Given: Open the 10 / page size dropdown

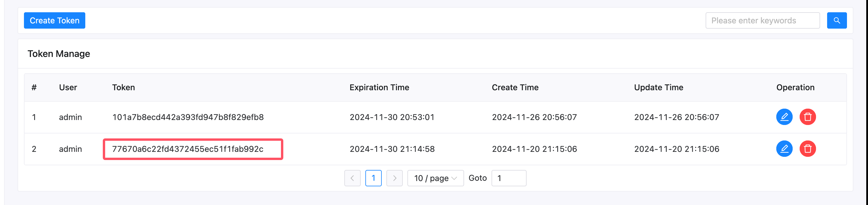Looking at the screenshot, I should (435, 178).
